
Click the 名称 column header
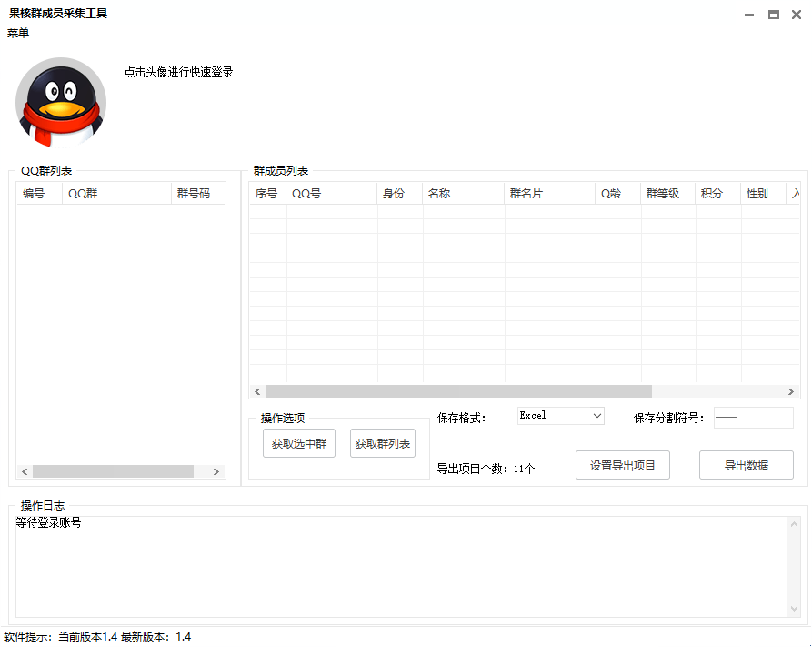tap(464, 194)
